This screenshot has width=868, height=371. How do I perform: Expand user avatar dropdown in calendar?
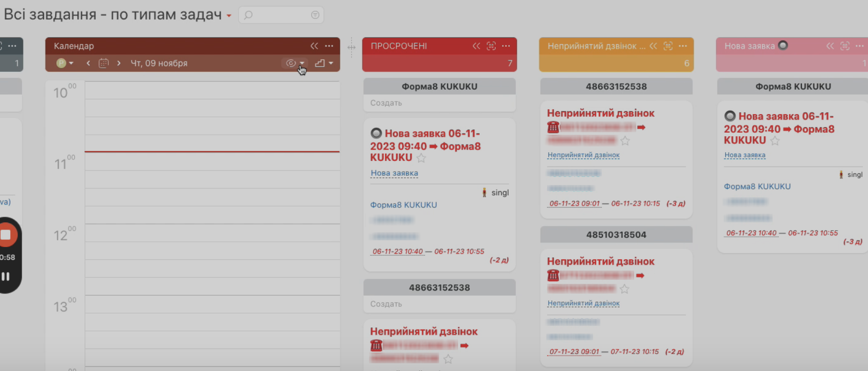click(x=65, y=63)
